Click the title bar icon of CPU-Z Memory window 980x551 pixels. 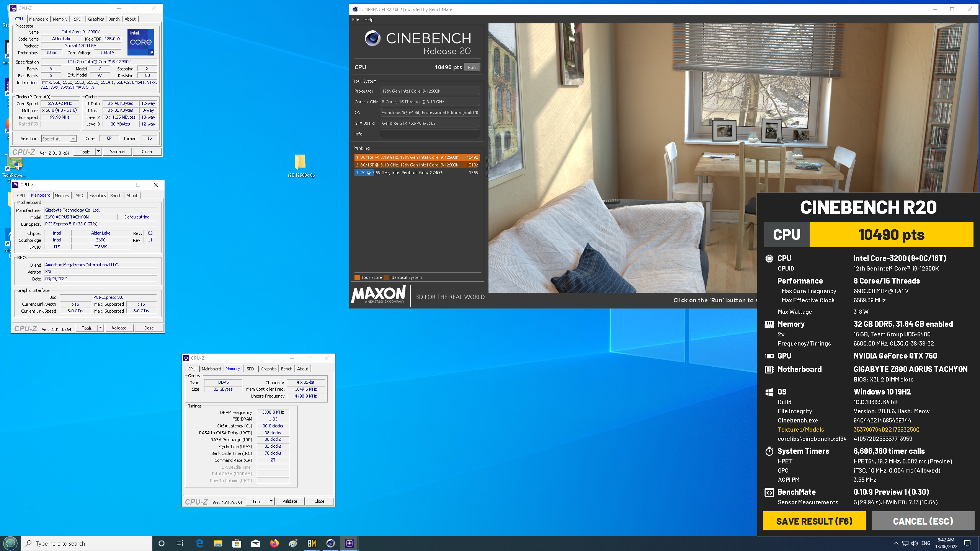click(x=186, y=358)
